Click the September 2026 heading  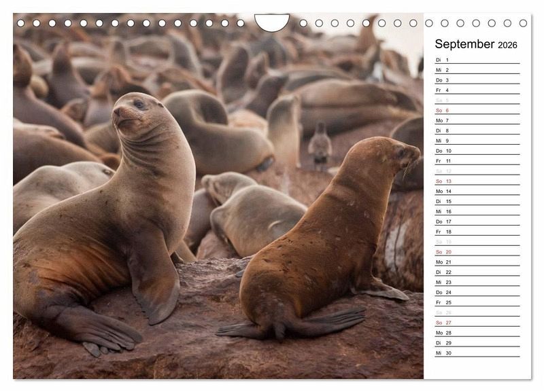476,45
